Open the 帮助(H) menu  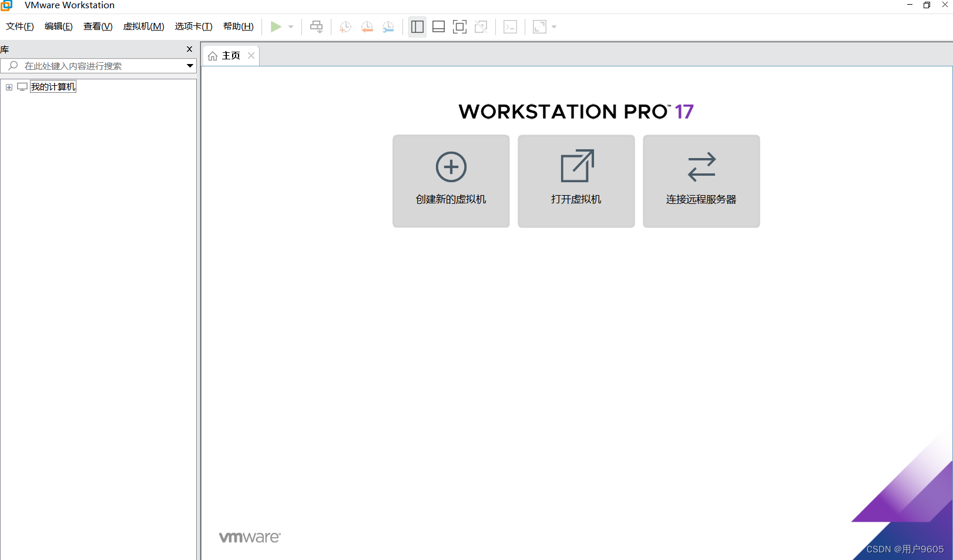238,26
